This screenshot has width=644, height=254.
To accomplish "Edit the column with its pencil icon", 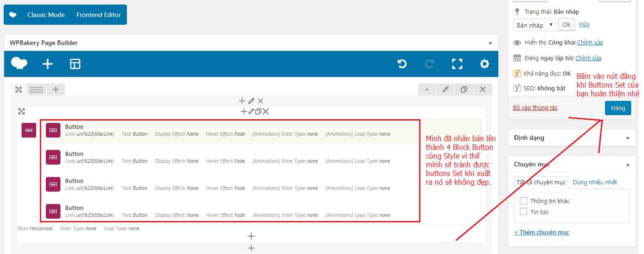I will tap(251, 101).
